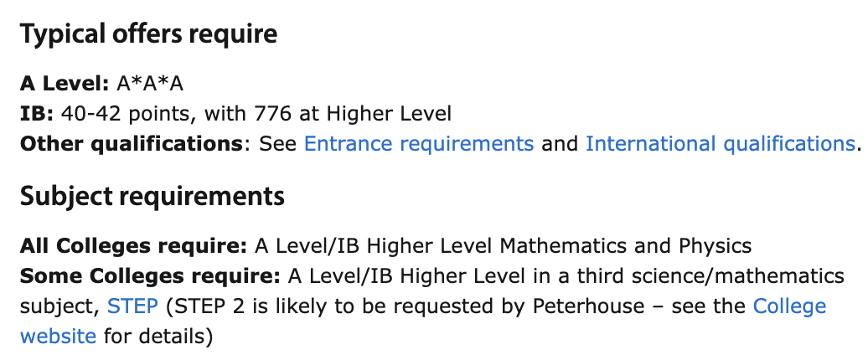Click the bold "A Level:" label

pyautogui.click(x=65, y=84)
